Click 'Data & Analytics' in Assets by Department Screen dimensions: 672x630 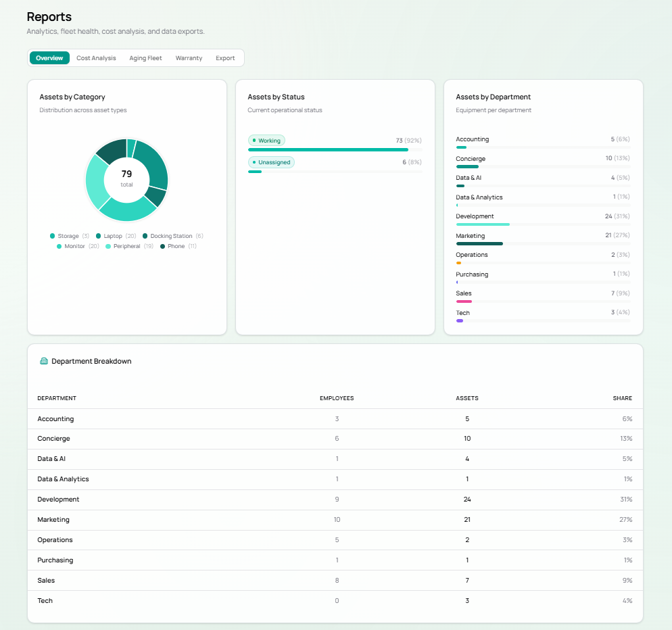[479, 197]
